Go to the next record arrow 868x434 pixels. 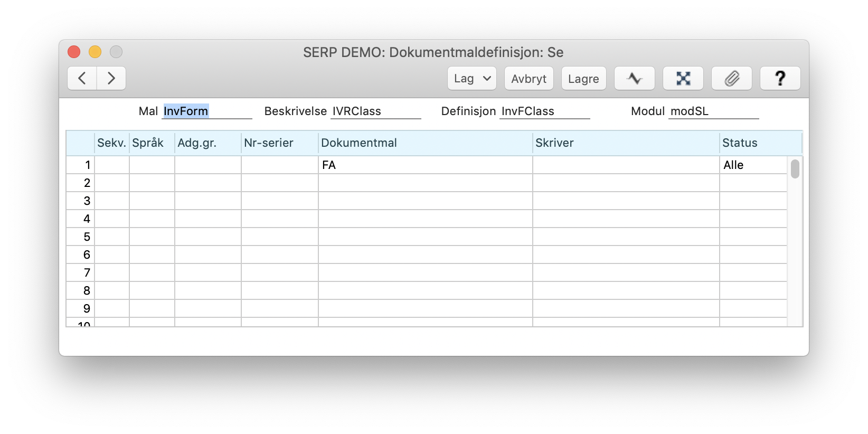click(x=111, y=78)
